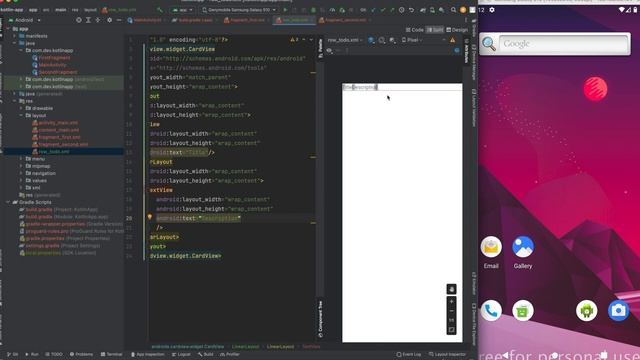Open the green store app icon in emulator dock

click(523, 311)
